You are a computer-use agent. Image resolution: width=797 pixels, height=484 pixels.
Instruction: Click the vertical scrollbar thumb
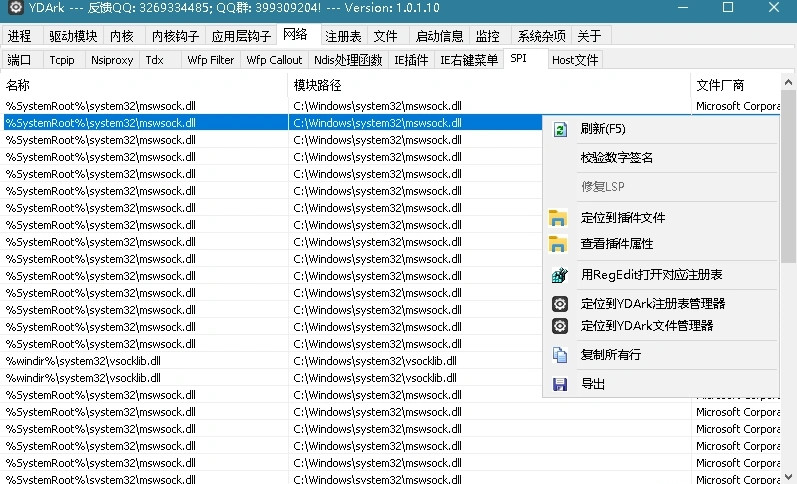coord(788,176)
